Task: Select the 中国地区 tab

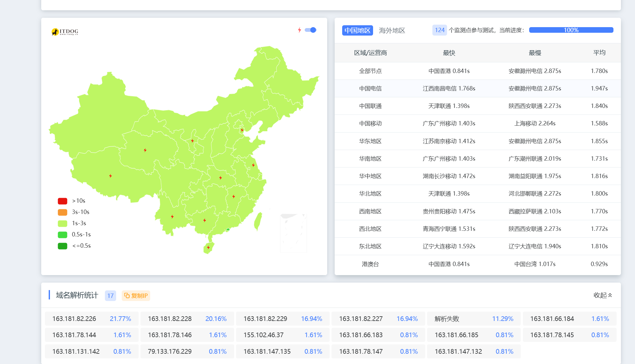Action: (x=357, y=30)
